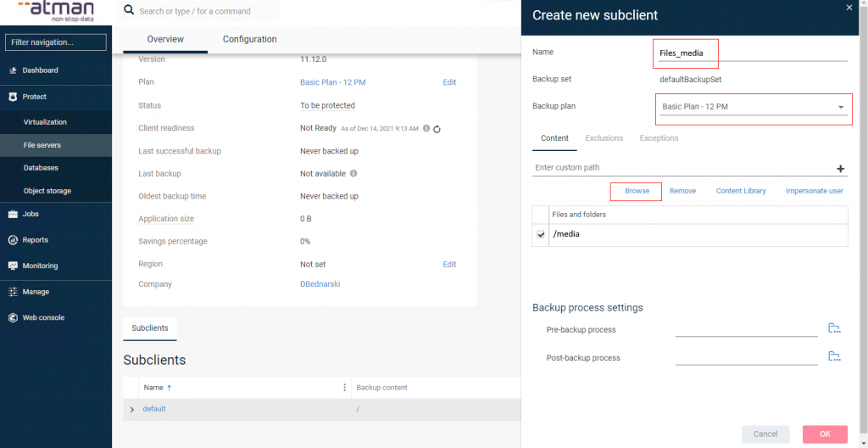Open the Content Library link
Image resolution: width=868 pixels, height=448 pixels.
(x=740, y=191)
